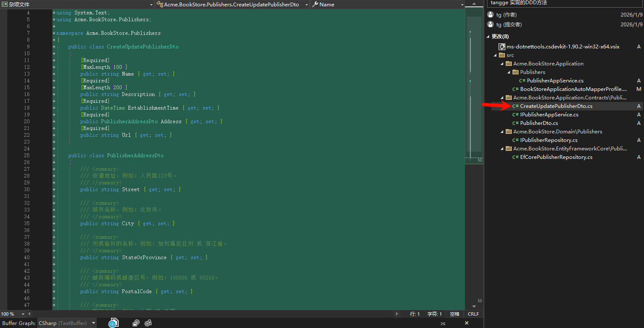Open PublisherDto.cs change
Screen dimensions: 644x328
(539, 123)
